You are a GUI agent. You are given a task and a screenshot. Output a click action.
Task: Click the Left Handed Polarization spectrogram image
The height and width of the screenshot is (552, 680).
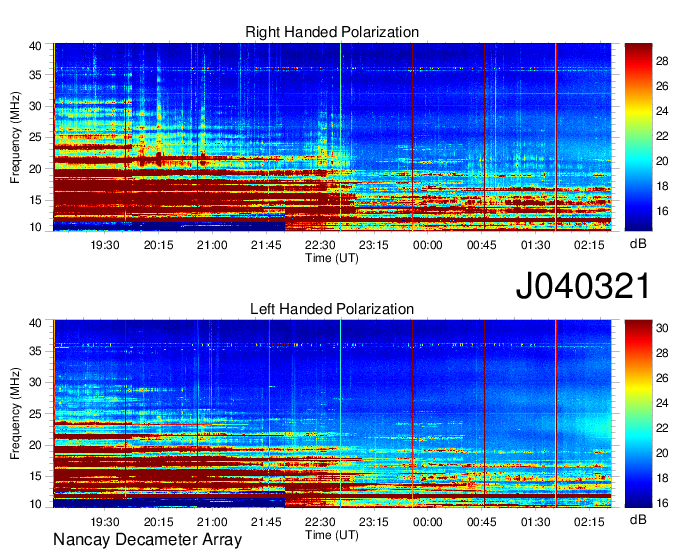332,414
